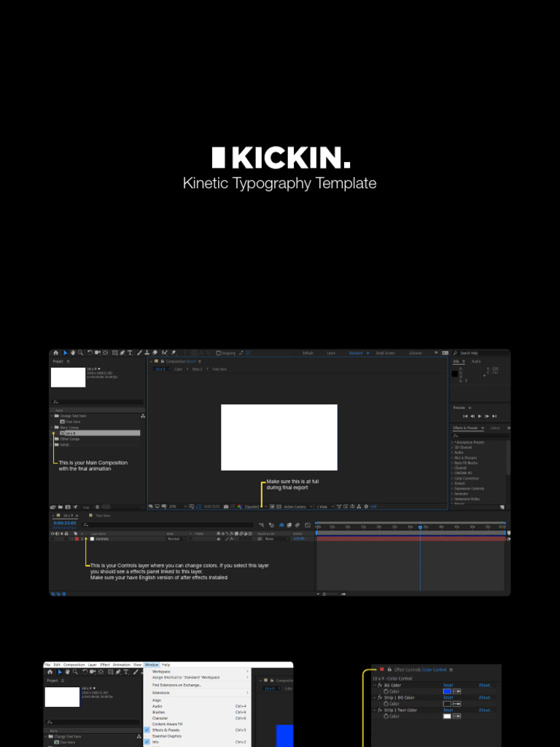
Task: Toggle the Snapping checkbox in main toolbar
Action: [219, 353]
